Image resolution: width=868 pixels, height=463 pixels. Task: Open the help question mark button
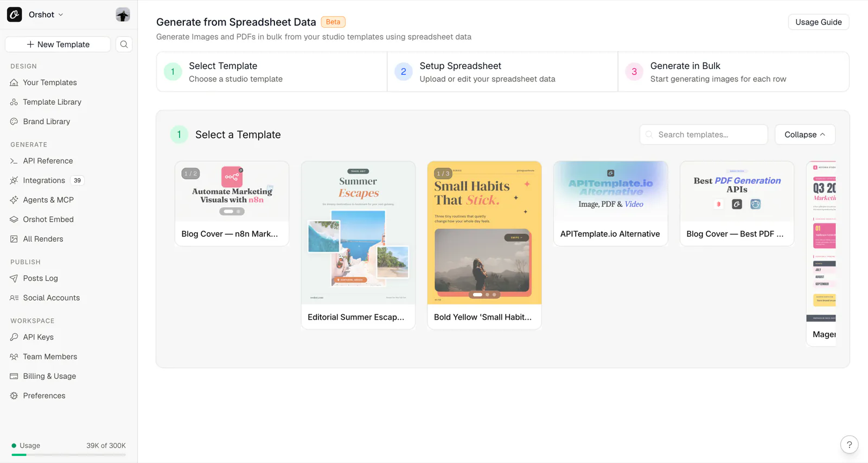point(849,445)
